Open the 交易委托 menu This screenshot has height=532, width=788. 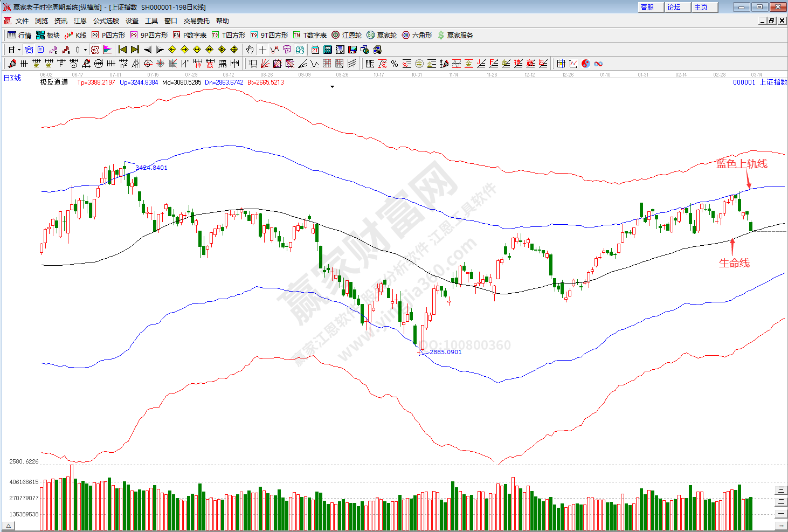coord(196,20)
